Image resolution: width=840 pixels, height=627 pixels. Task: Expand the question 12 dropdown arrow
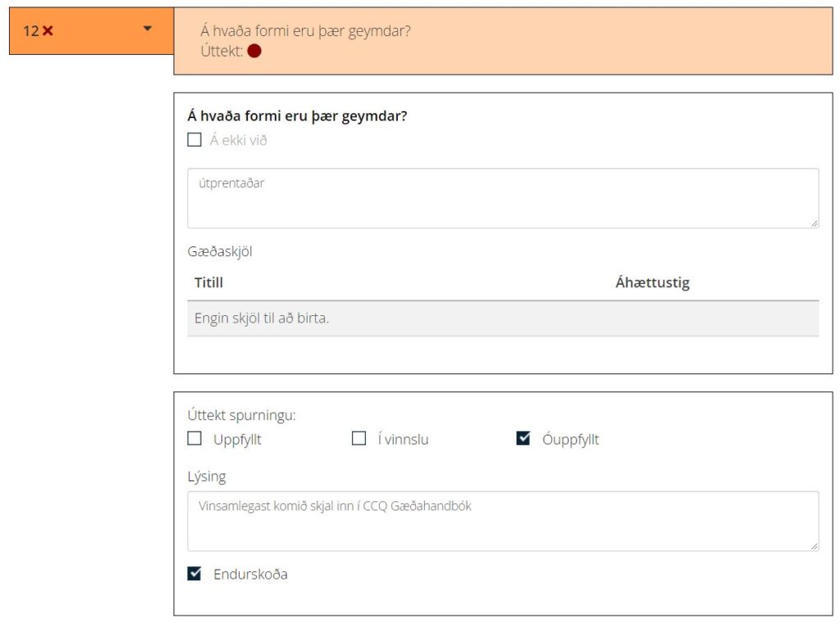pyautogui.click(x=148, y=29)
